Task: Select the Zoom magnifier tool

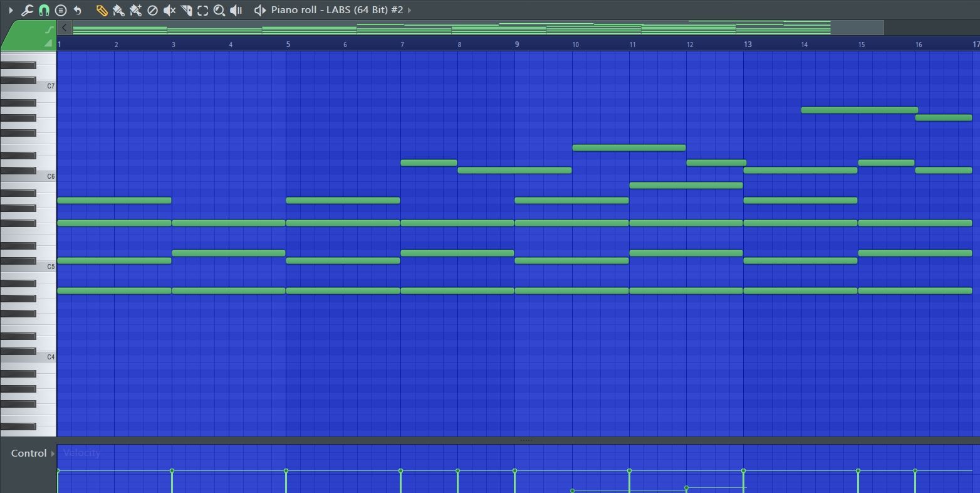Action: click(219, 10)
